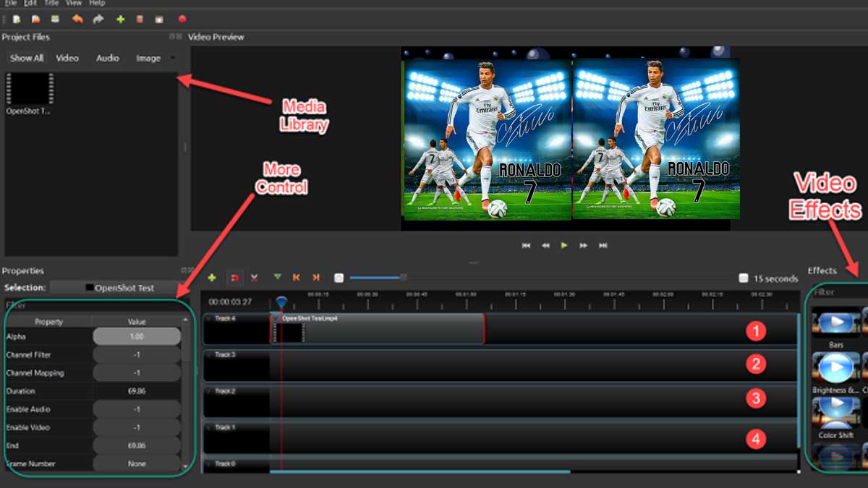This screenshot has height=488, width=868.
Task: Click the Alpha value 1.00 field
Action: (x=137, y=336)
